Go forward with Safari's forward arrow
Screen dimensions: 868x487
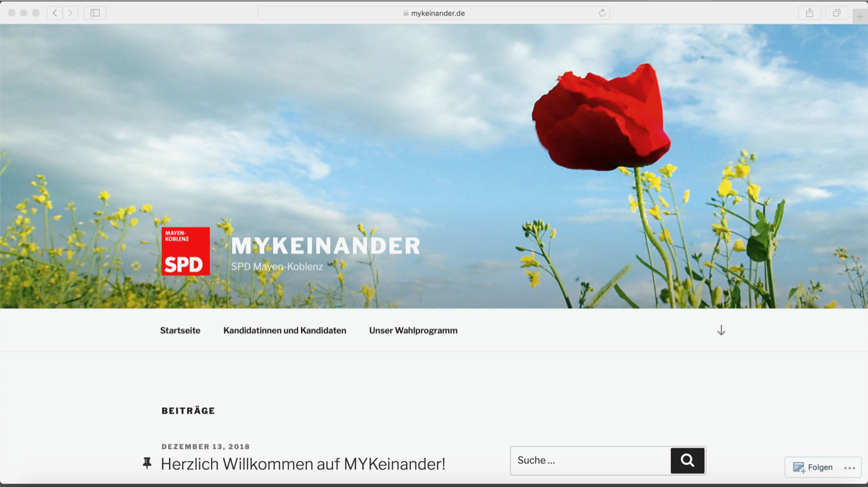point(71,13)
